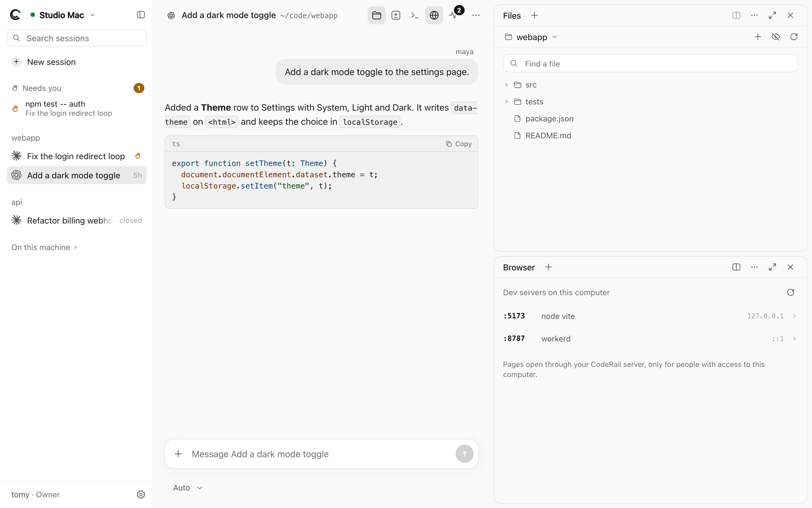Open the npm test -- auth notification
This screenshot has height=508, width=812.
click(x=76, y=108)
